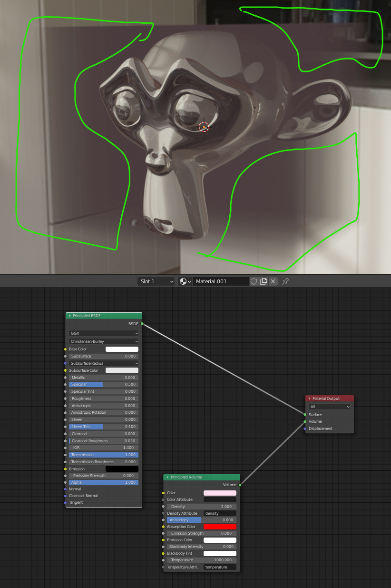Viewport: 391px width, 588px height.
Task: Open the Slot 1 dropdown
Action: (156, 281)
